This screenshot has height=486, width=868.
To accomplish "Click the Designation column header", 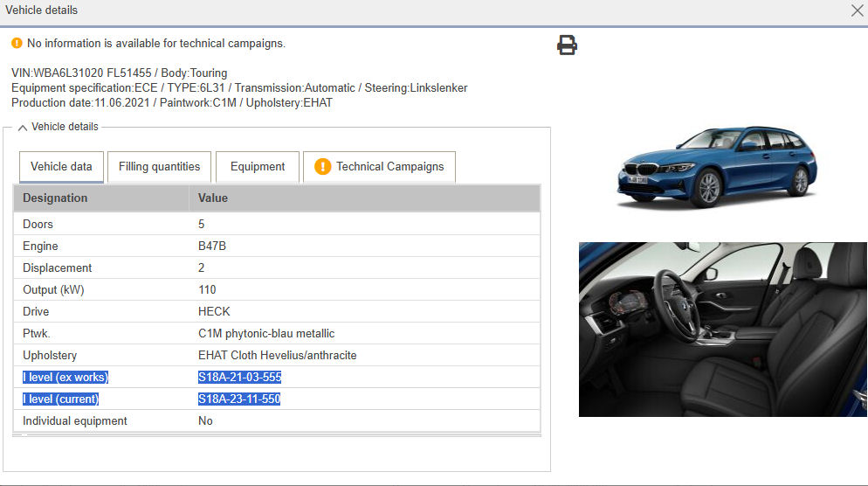I will (x=55, y=198).
